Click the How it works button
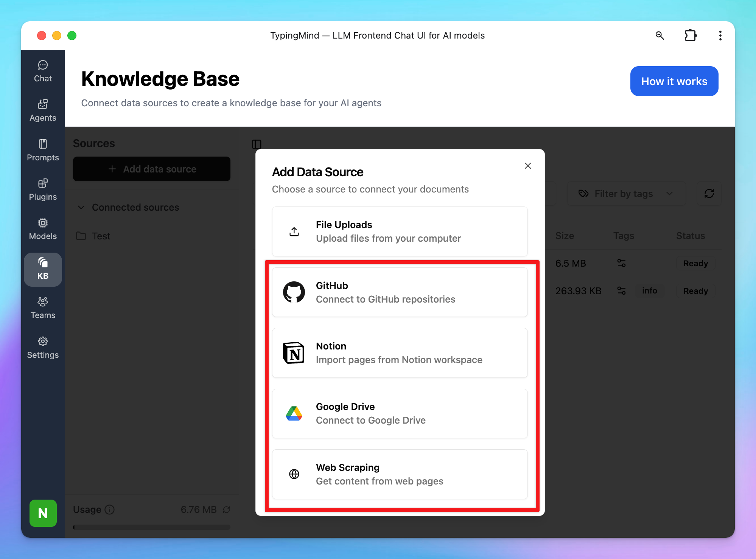This screenshot has width=756, height=559. (x=674, y=81)
